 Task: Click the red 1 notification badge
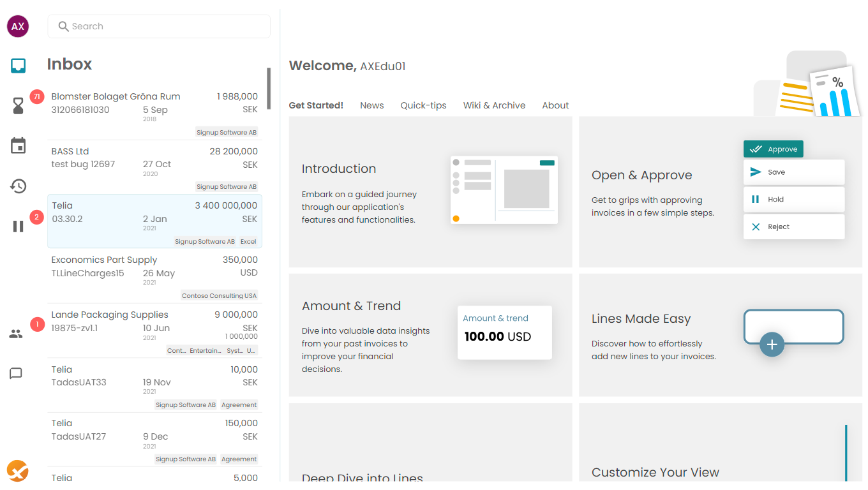(x=36, y=324)
